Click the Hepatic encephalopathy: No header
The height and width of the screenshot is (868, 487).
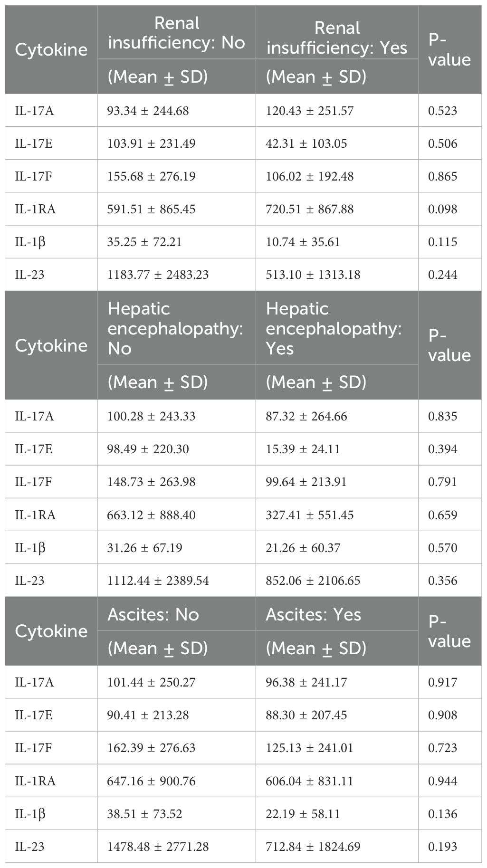tap(175, 328)
